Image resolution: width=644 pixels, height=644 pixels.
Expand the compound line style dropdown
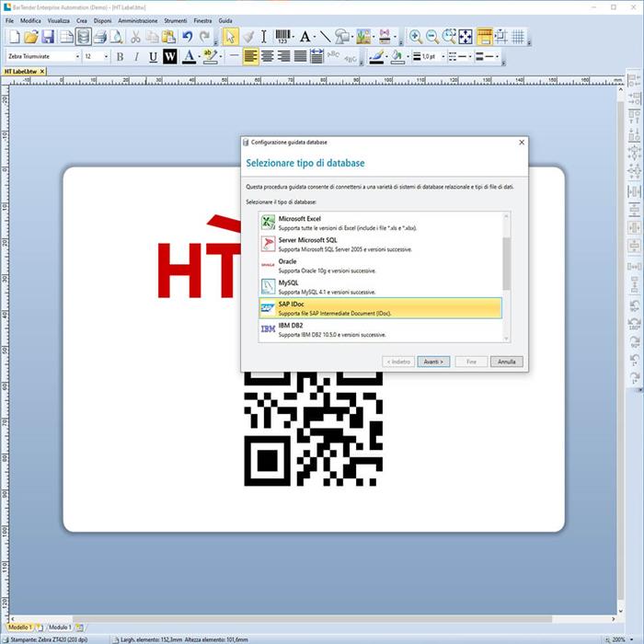click(x=497, y=56)
